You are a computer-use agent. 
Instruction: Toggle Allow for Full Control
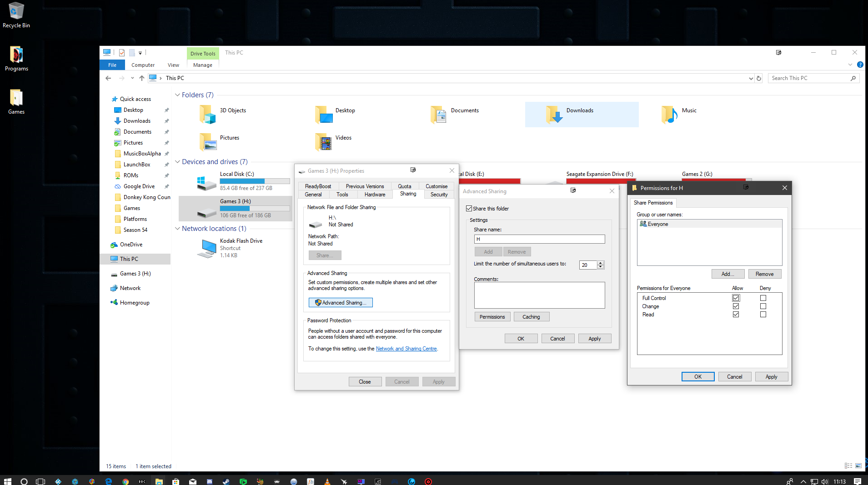click(x=736, y=298)
